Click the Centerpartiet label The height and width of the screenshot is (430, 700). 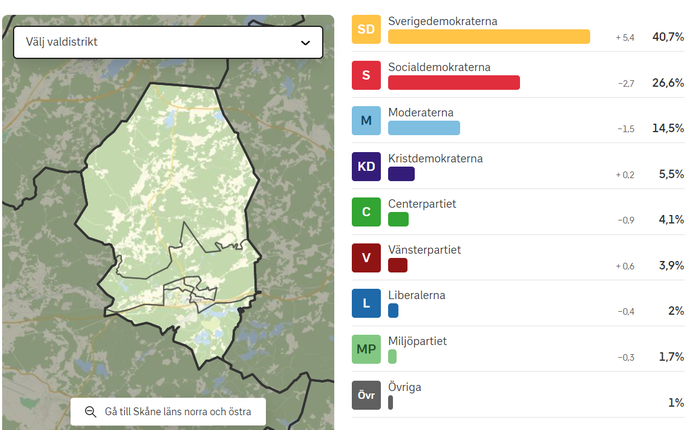(x=422, y=205)
